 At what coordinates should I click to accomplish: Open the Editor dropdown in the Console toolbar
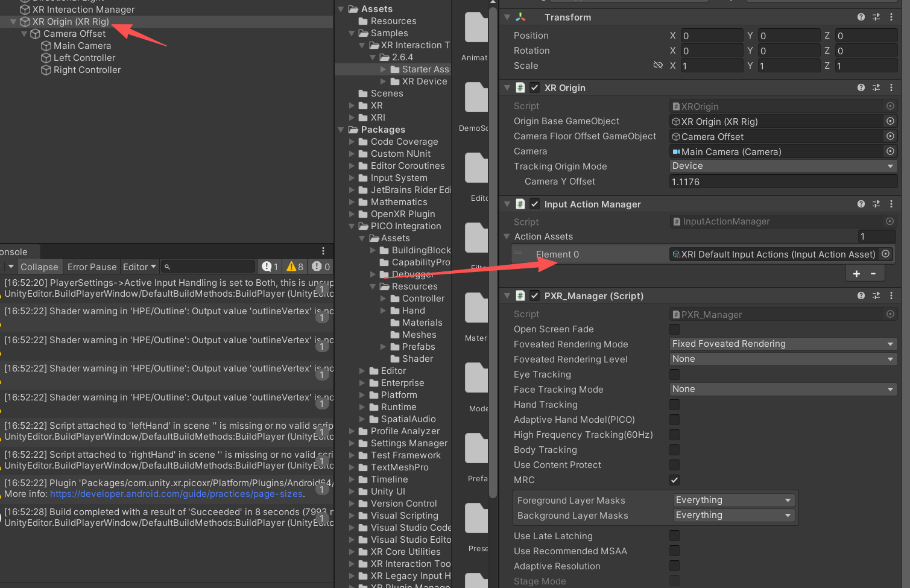pos(139,266)
